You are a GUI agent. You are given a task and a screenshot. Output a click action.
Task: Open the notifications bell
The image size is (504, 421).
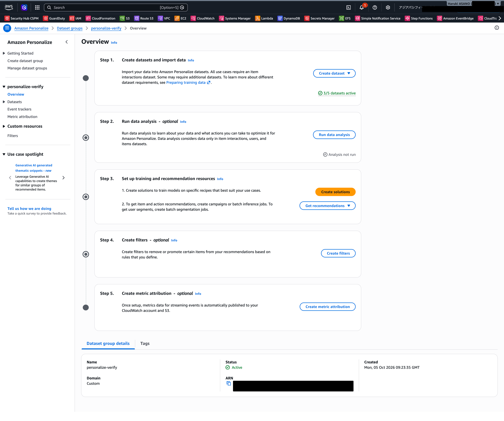(362, 8)
